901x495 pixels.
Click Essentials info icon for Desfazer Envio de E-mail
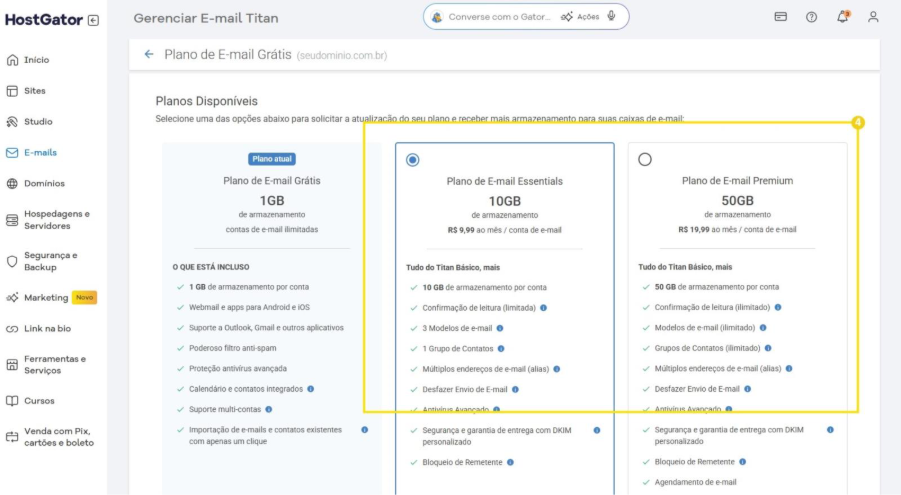(515, 389)
